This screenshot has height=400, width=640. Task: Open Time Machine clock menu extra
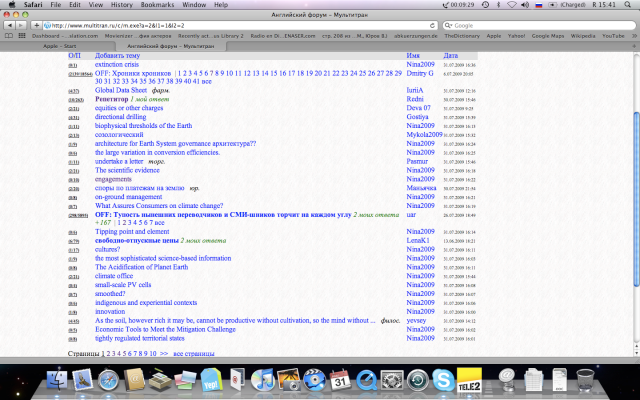[485, 4]
